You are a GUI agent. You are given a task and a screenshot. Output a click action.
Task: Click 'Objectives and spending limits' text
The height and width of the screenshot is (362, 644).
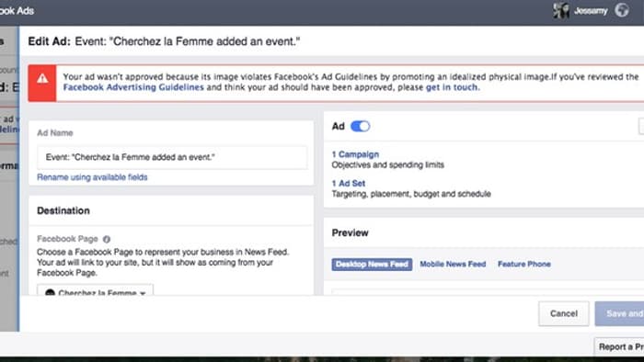387,164
